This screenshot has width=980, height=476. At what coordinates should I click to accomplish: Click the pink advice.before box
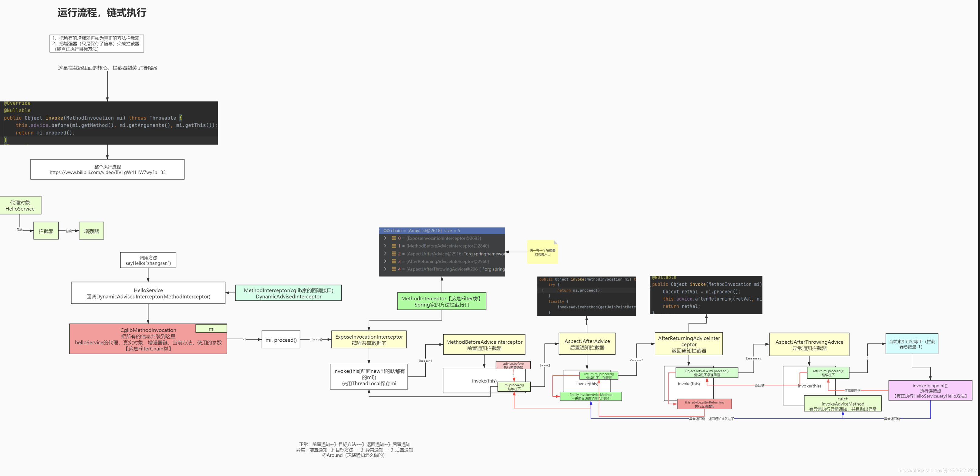513,365
